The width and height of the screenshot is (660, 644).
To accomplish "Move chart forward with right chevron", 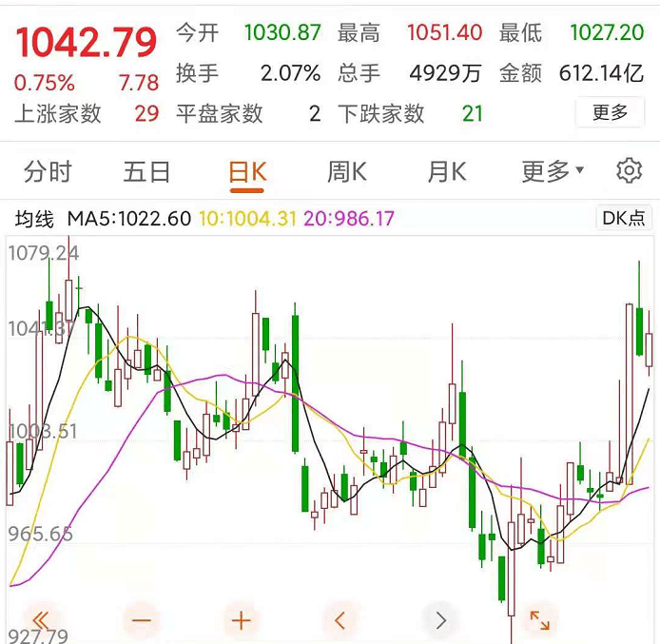I will pos(440,621).
